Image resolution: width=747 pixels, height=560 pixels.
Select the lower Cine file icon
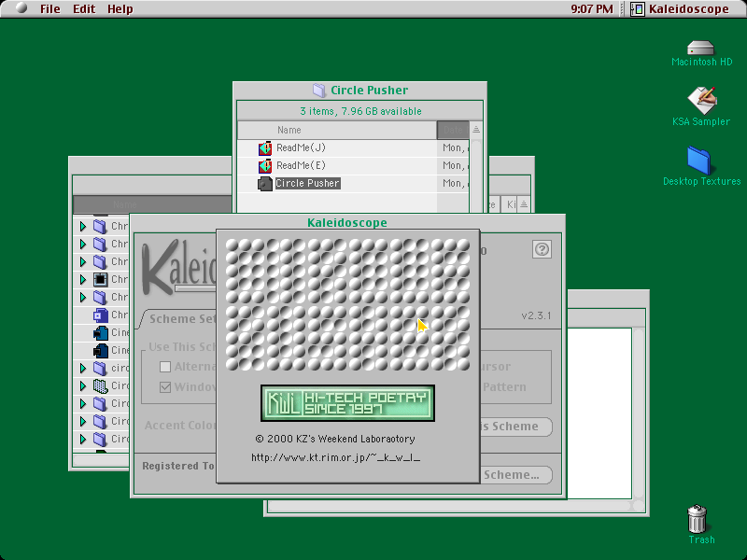click(x=101, y=350)
